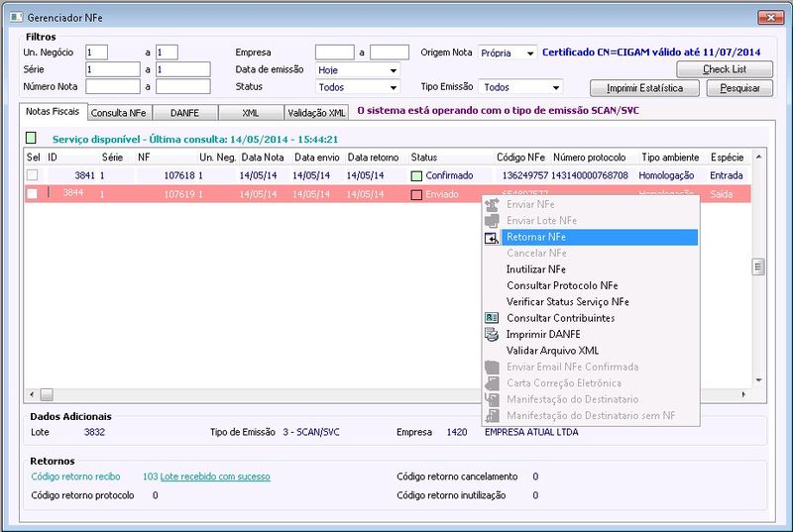Screen dimensions: 793x532
Task: Click the Tipo ambiente column header
Action: click(x=670, y=158)
